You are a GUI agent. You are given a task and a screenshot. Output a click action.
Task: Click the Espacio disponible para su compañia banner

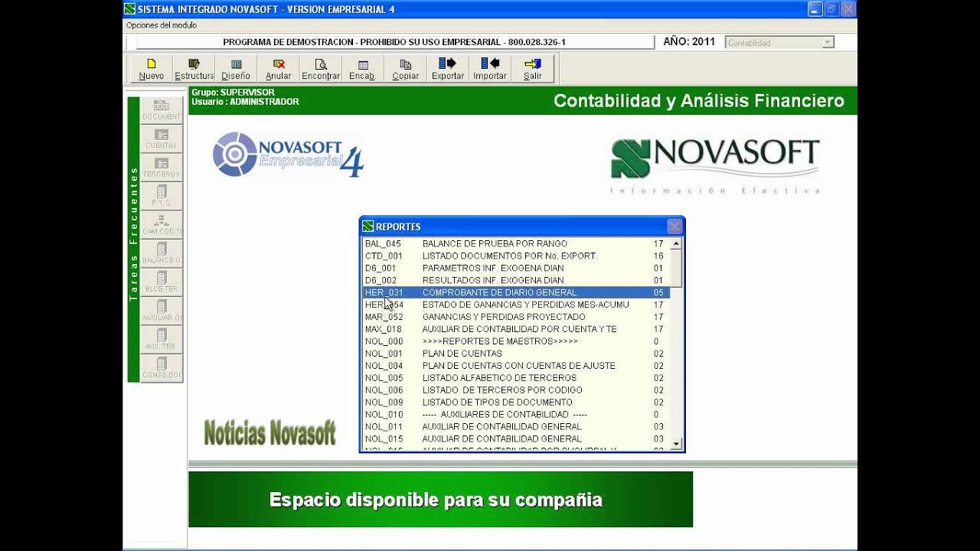(440, 500)
